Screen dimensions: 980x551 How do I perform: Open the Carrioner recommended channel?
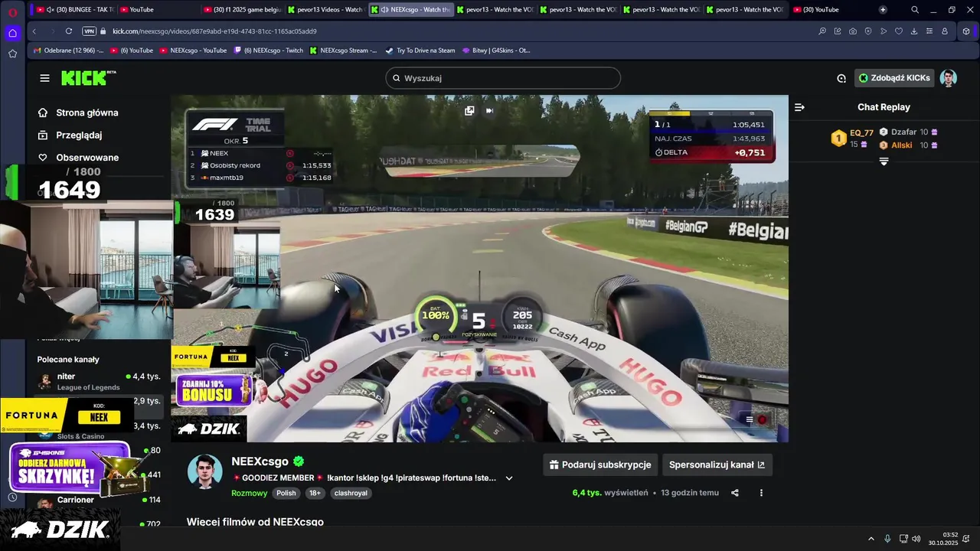coord(99,500)
